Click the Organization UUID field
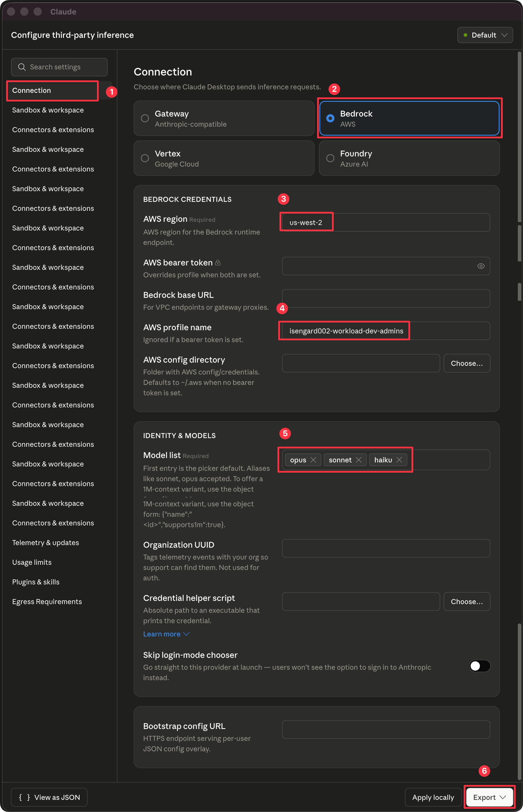Viewport: 523px width, 812px height. [x=386, y=548]
